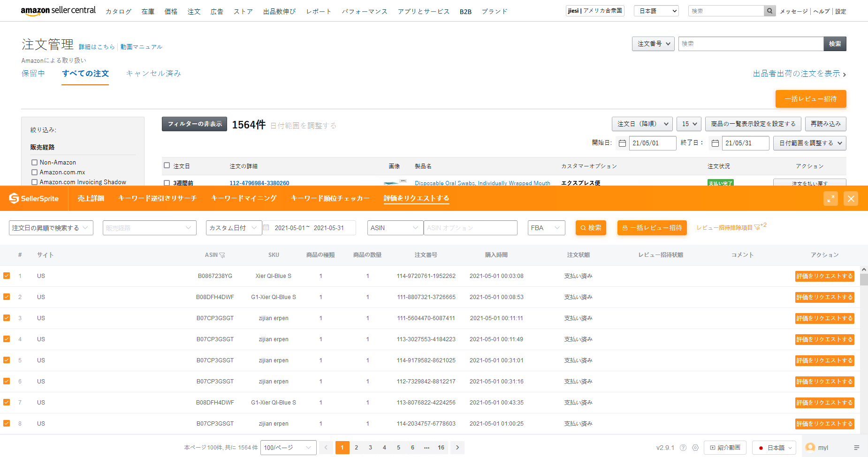Open the top language dropdown 日本語

click(x=656, y=11)
